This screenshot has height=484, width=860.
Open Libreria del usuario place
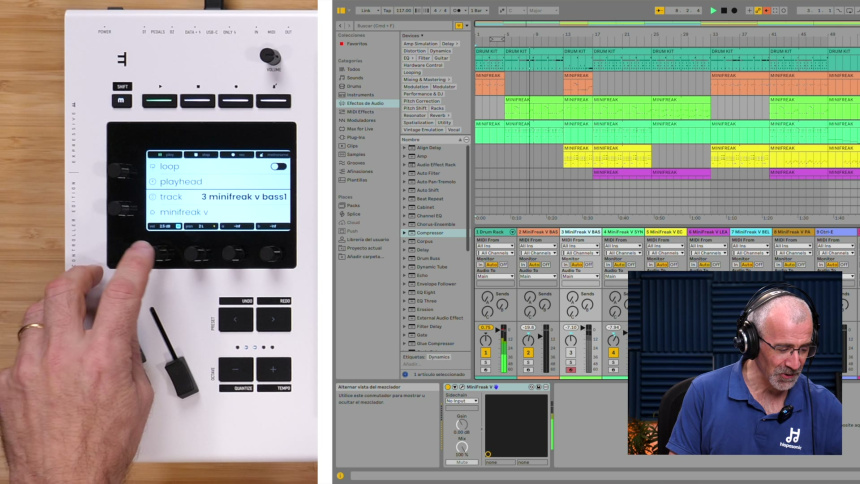click(367, 239)
